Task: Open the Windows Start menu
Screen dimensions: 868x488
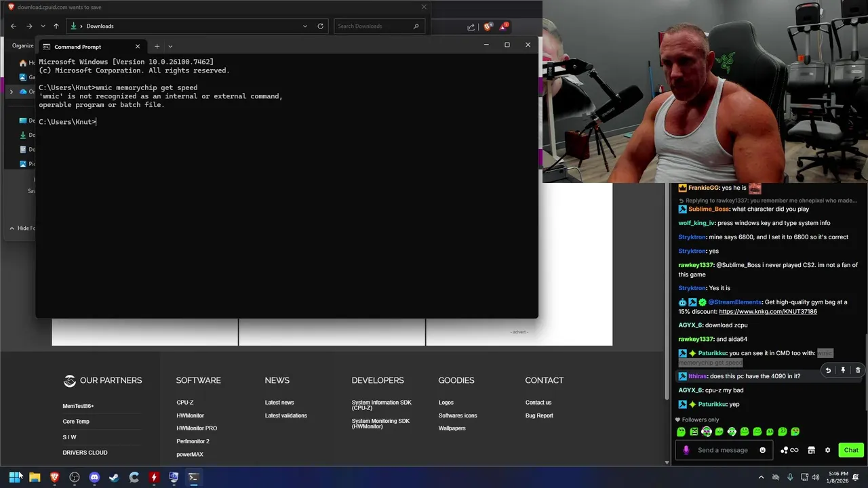Action: [15, 477]
